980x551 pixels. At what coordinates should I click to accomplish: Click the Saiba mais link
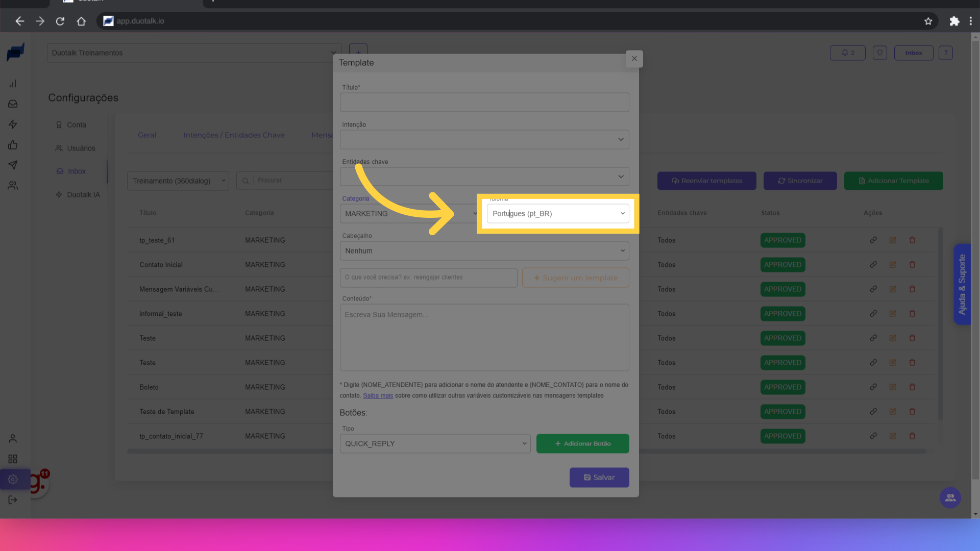coord(378,396)
